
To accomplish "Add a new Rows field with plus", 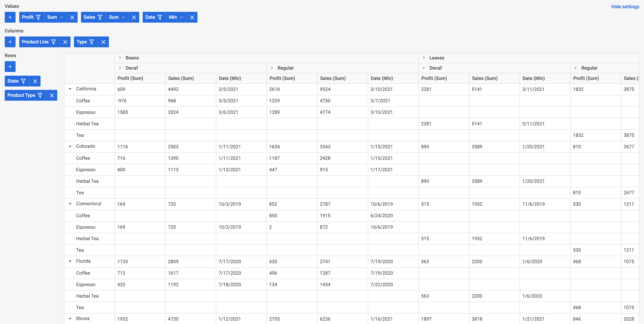I will click(x=10, y=67).
